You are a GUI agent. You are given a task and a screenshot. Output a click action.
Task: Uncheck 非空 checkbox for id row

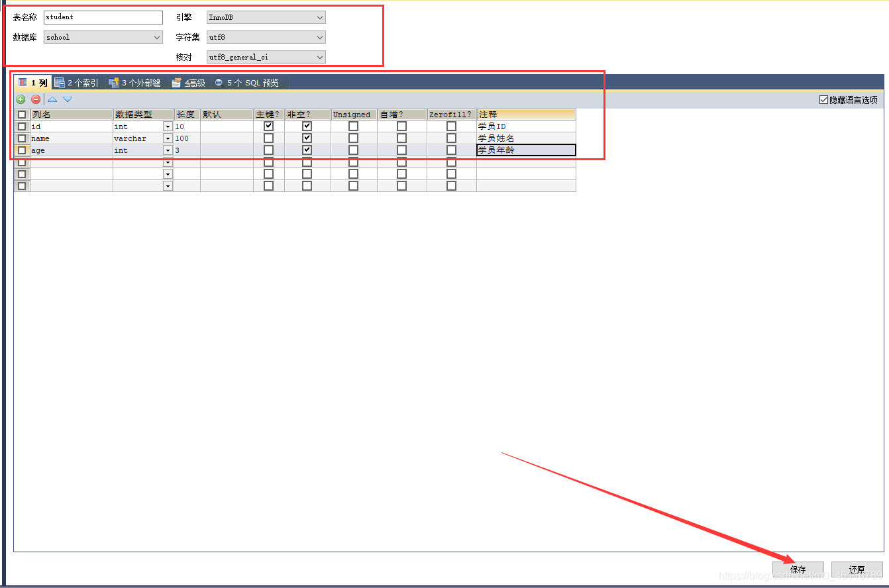[307, 126]
